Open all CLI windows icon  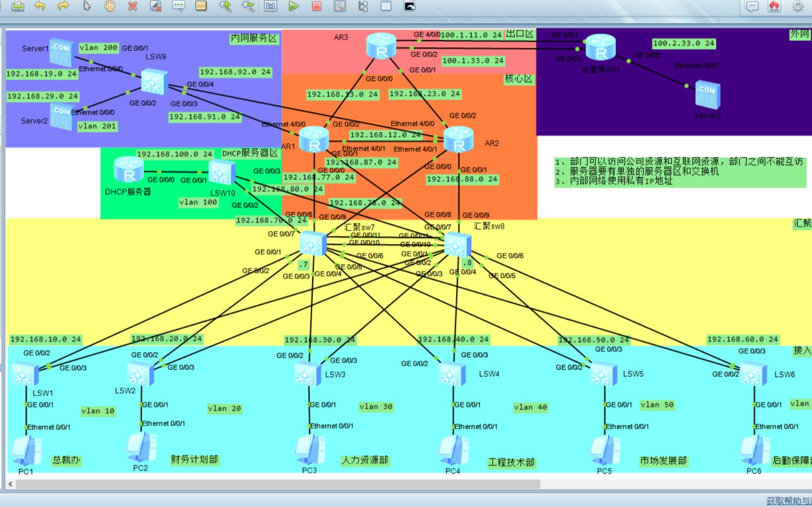point(409,6)
